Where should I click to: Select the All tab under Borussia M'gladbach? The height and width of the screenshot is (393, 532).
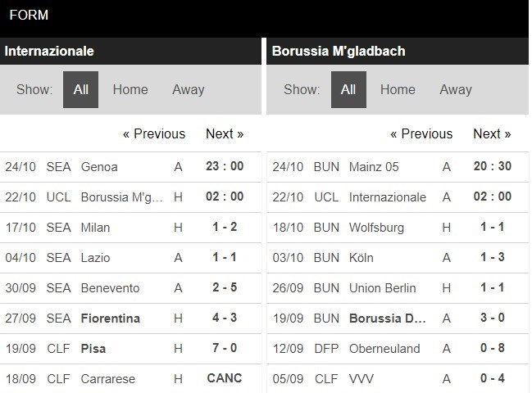click(348, 89)
